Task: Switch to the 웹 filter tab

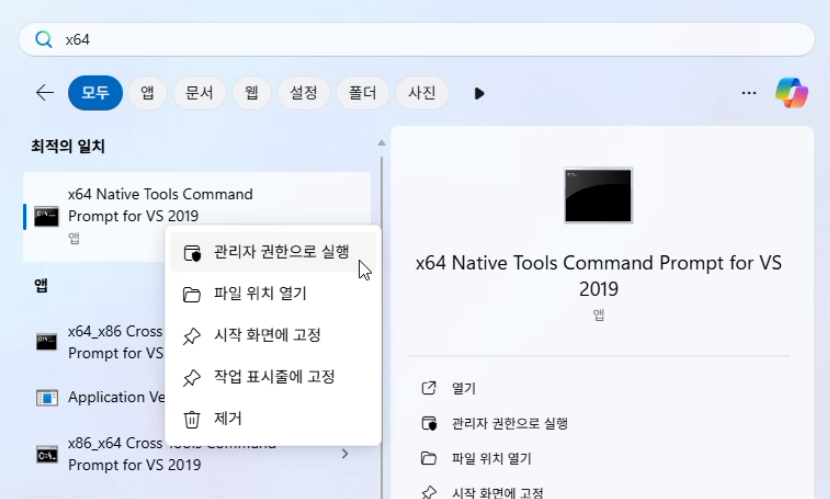Action: [x=251, y=93]
